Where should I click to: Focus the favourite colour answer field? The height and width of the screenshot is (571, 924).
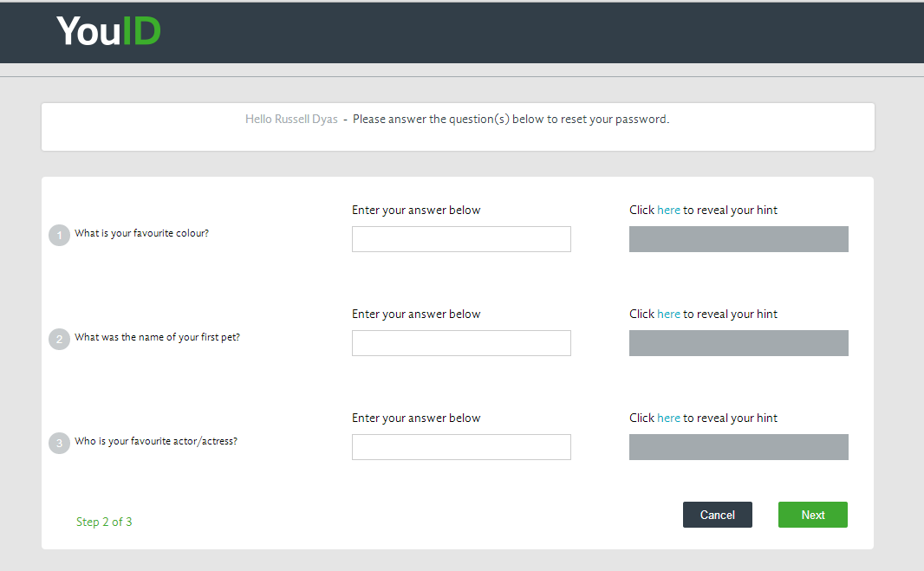(461, 239)
